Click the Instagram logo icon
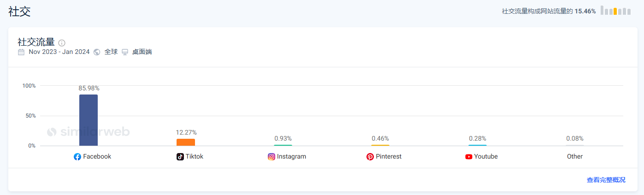Screen dimensions: 644x195 (272, 157)
